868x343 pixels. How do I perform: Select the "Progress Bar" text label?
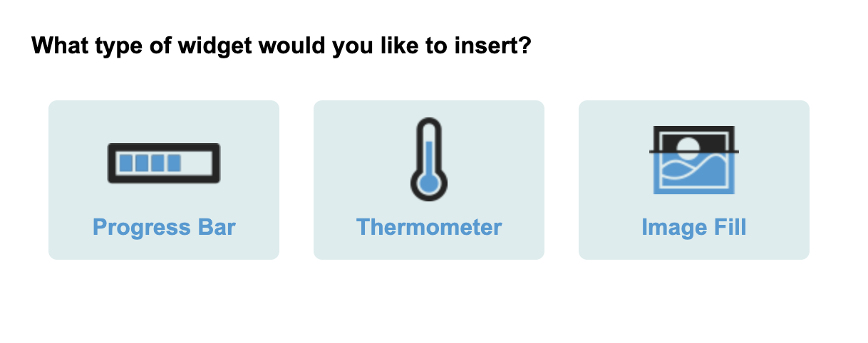(164, 228)
